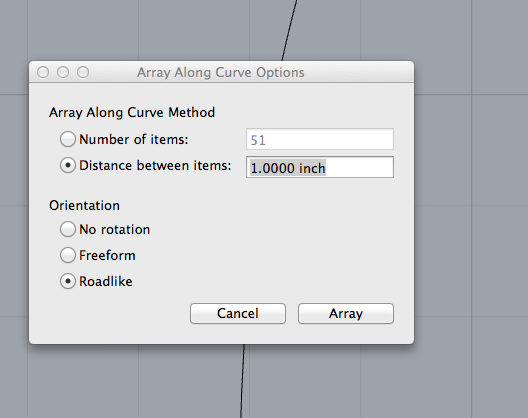Click the Freeform text label
Image resolution: width=528 pixels, height=418 pixels.
click(x=107, y=255)
